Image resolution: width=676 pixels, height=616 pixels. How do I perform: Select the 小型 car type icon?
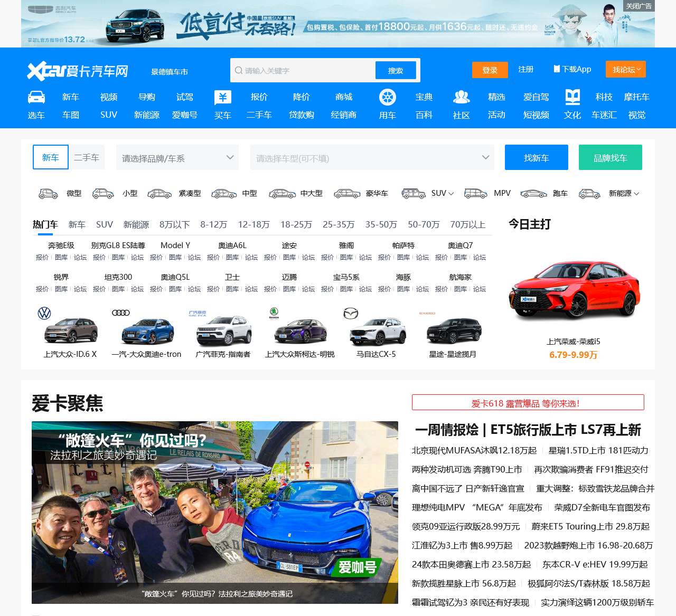(x=103, y=194)
